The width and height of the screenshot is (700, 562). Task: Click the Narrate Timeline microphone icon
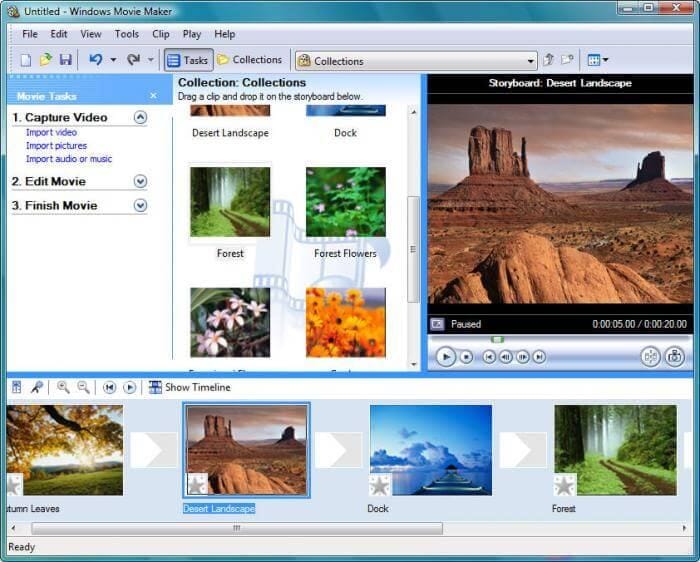[x=37, y=387]
